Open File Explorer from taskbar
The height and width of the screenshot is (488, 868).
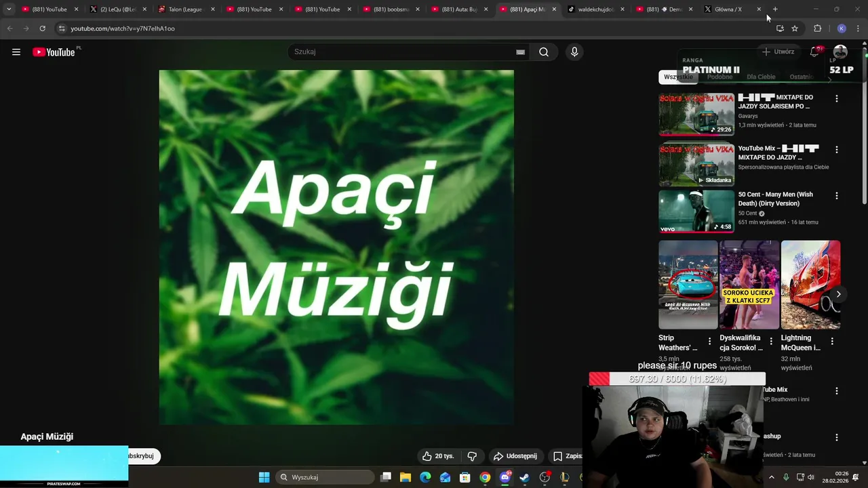[406, 477]
